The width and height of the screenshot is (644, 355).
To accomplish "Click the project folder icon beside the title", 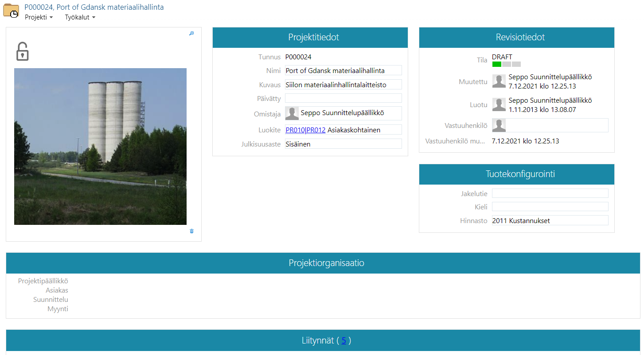I will (11, 12).
